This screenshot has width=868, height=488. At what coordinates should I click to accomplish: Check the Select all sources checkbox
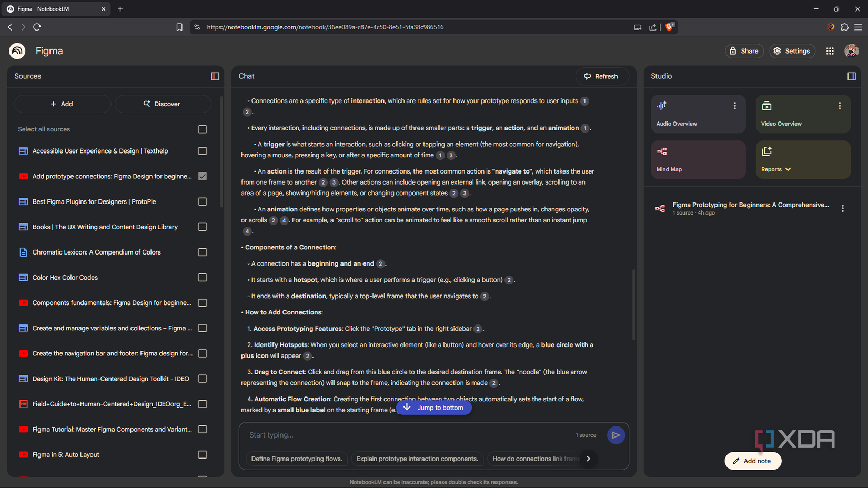point(203,129)
